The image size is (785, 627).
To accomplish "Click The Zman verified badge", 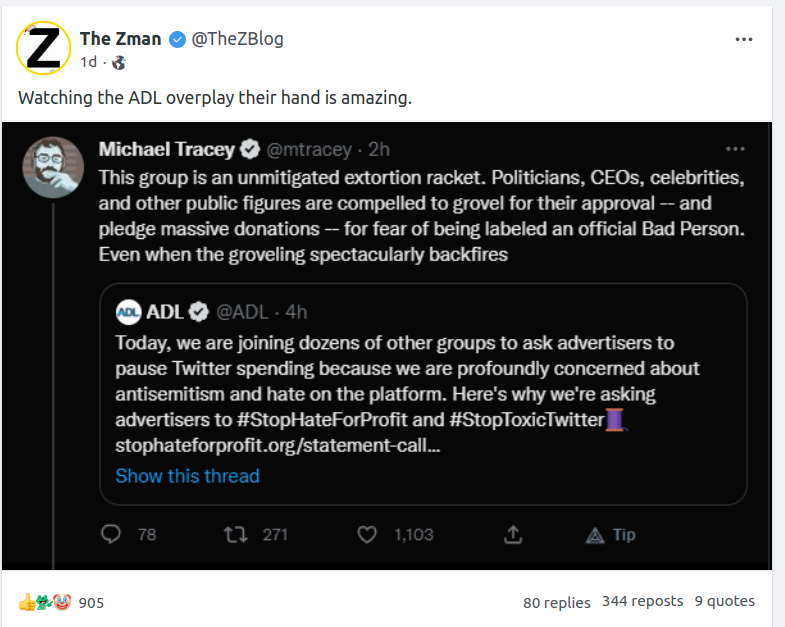I will click(x=177, y=39).
